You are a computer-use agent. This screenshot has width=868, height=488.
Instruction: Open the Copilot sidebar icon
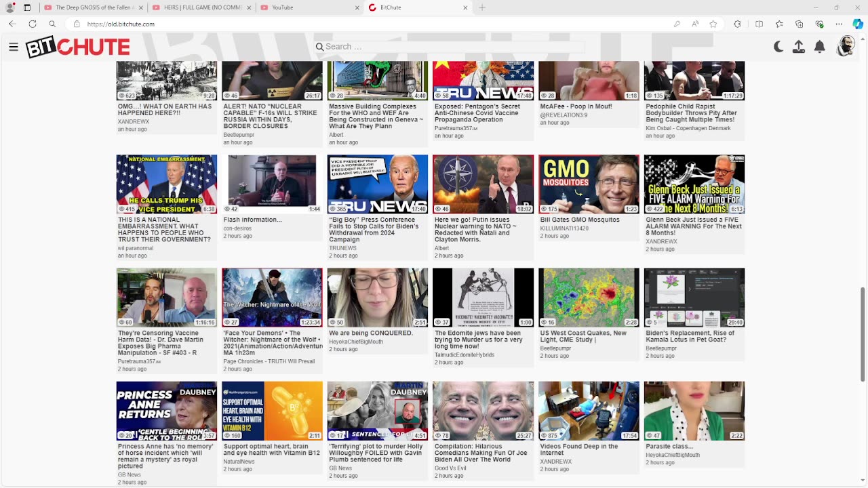click(x=858, y=24)
